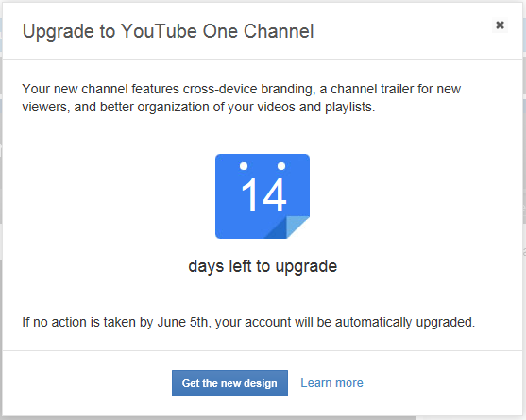Image resolution: width=526 pixels, height=420 pixels.
Task: Open the Learn more link
Action: click(x=331, y=383)
